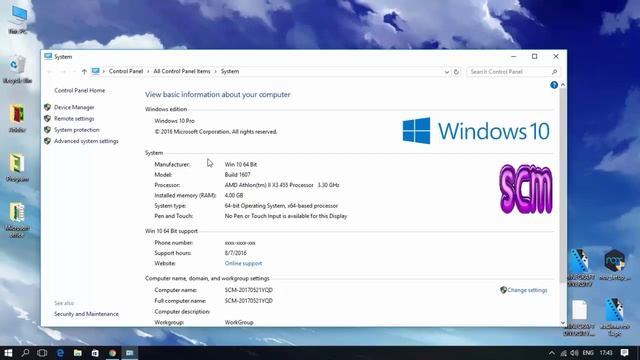Show hidden tray icons chevron

(x=552, y=353)
